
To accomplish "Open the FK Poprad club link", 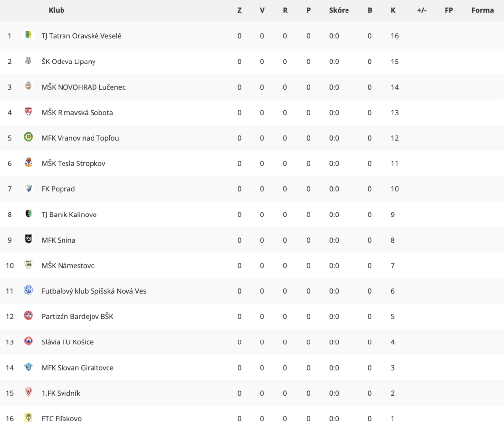I will coord(58,189).
